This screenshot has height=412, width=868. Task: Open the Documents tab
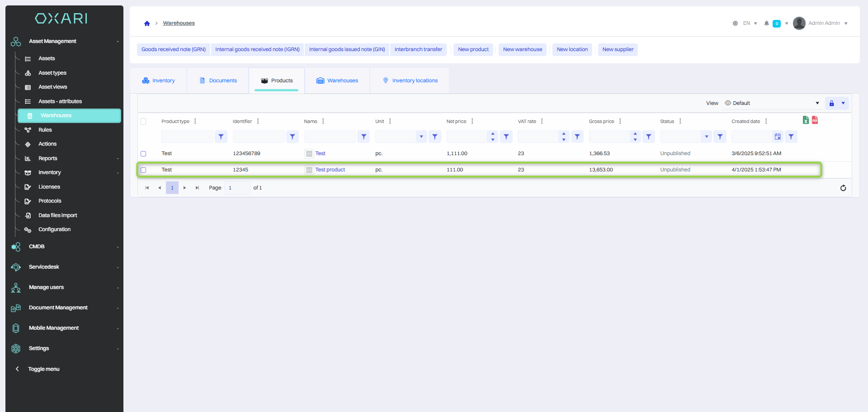[218, 81]
